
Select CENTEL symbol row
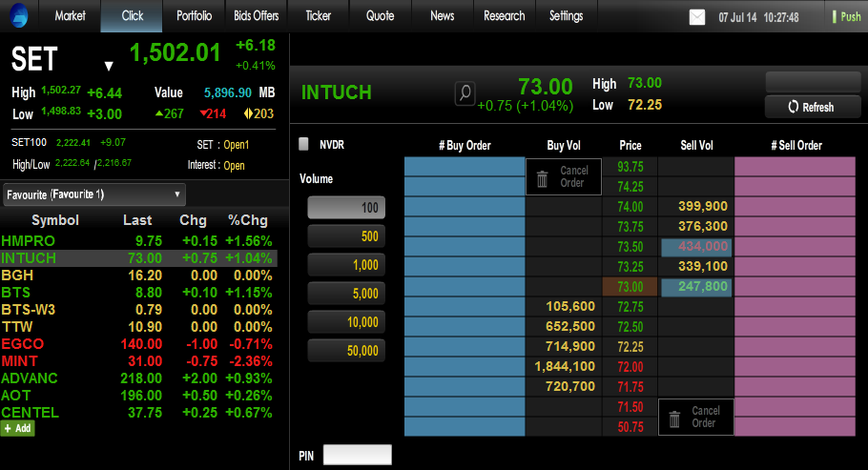[138, 413]
